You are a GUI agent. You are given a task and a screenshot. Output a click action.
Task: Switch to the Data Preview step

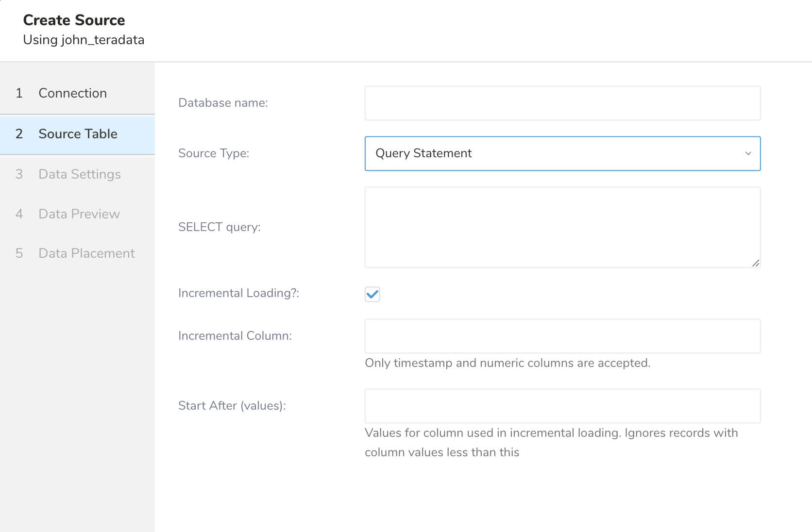[79, 214]
